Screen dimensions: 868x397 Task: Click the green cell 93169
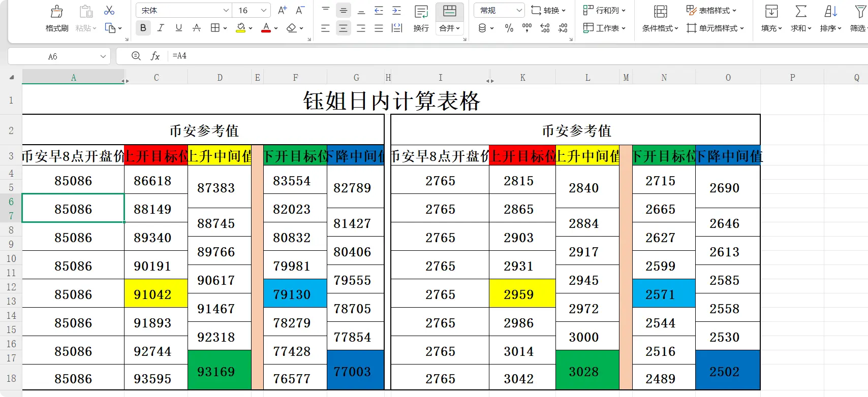pos(220,371)
